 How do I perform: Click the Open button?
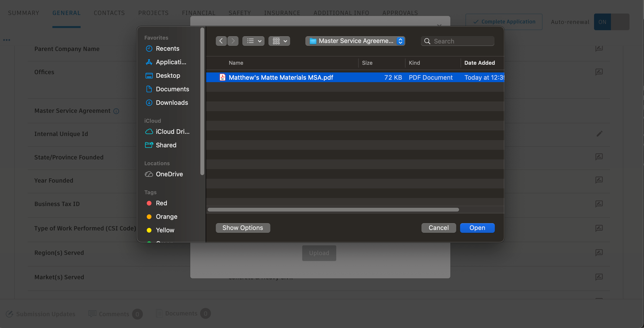click(477, 228)
